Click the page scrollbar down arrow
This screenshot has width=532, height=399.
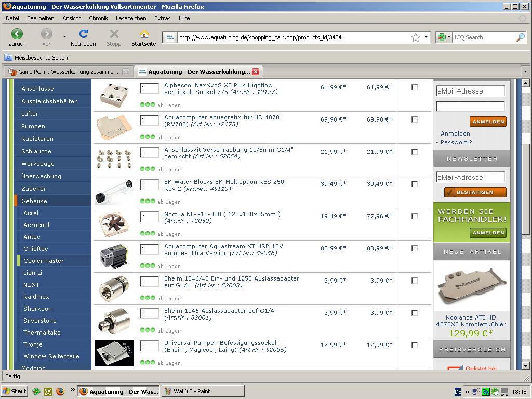pyautogui.click(x=526, y=366)
